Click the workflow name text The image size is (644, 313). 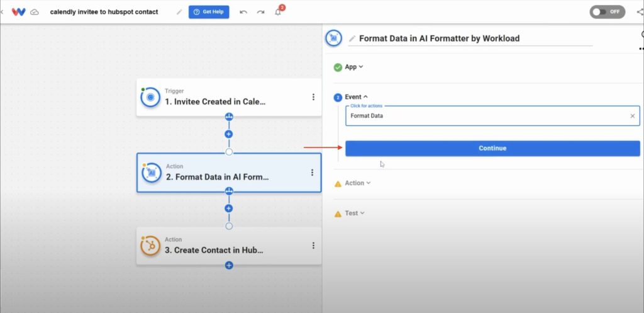[x=104, y=12]
